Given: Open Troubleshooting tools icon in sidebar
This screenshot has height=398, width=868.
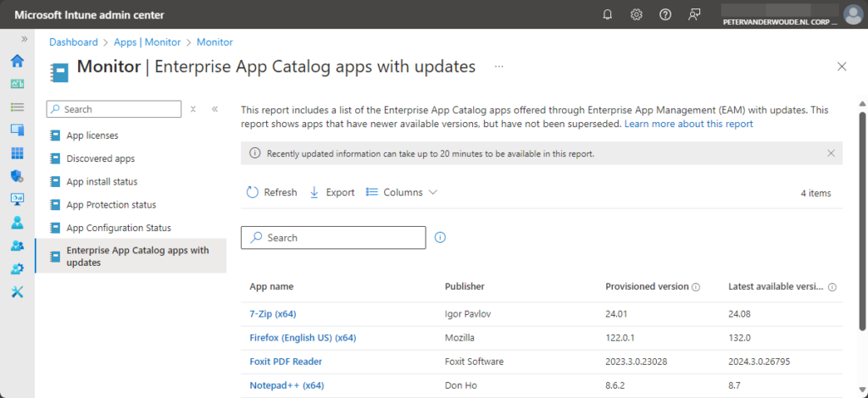Looking at the screenshot, I should 17,292.
